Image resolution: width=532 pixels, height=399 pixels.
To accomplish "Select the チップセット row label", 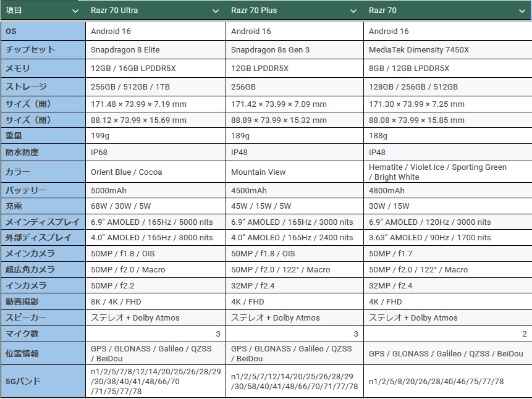I will pyautogui.click(x=43, y=50).
